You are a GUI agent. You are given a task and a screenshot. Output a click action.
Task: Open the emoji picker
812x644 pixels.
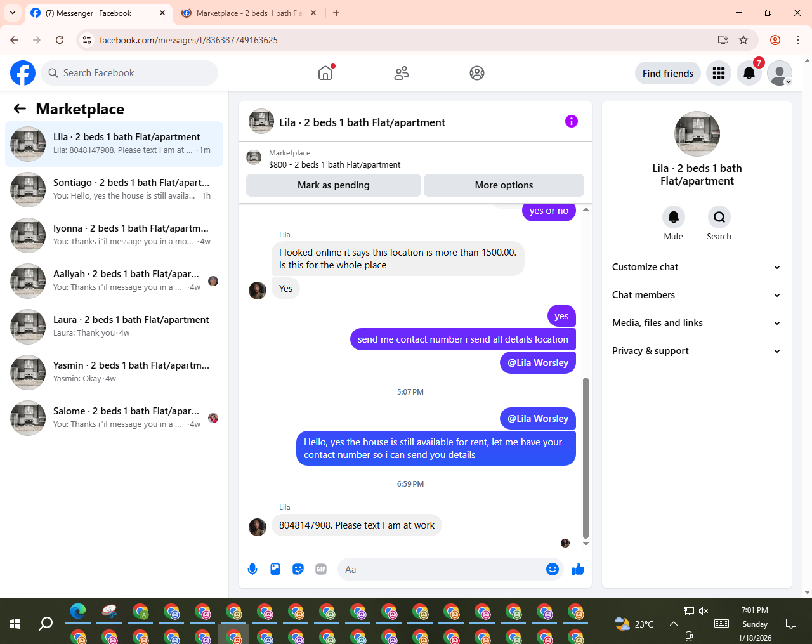pos(553,569)
